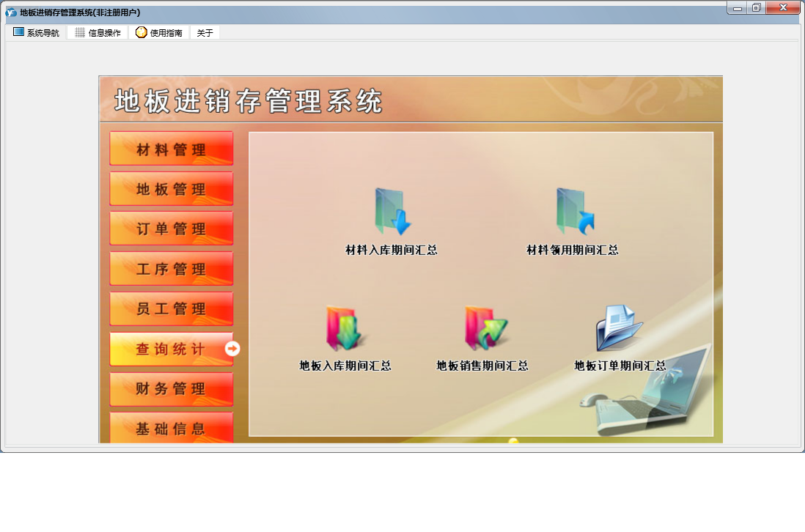805x532 pixels.
Task: Click the 信息操作 grid icon
Action: tap(80, 32)
